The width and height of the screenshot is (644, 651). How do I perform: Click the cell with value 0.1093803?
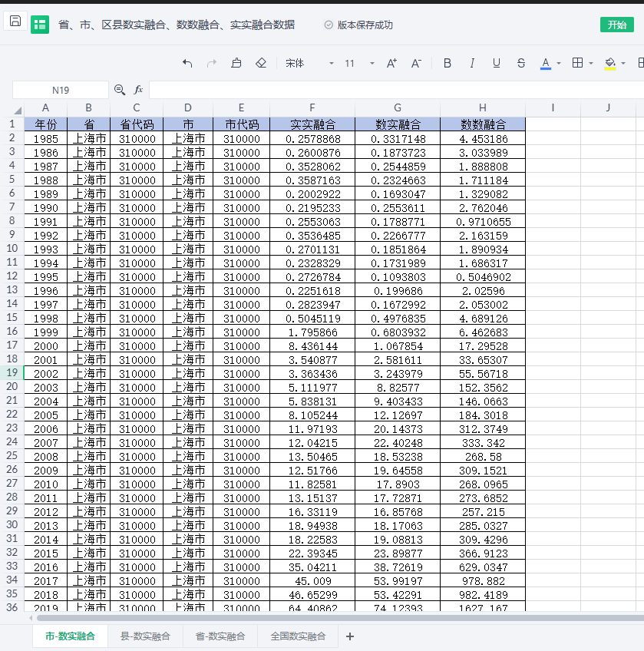(x=398, y=277)
